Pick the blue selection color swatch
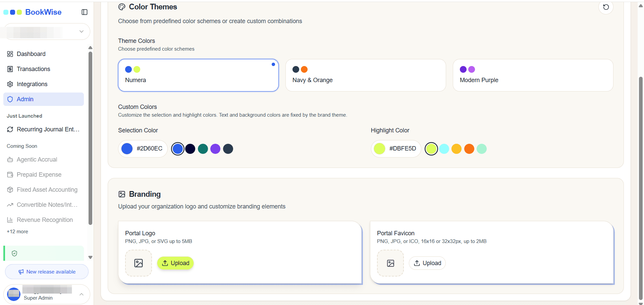 click(x=178, y=149)
